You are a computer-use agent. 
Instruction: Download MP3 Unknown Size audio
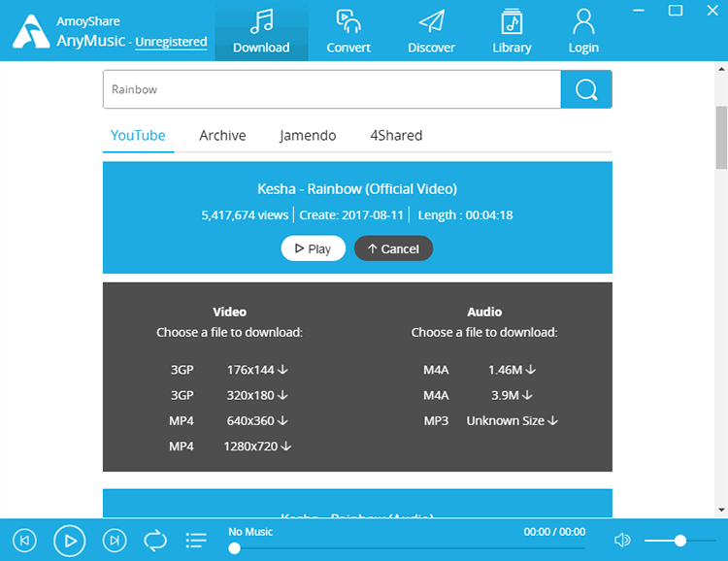(513, 421)
